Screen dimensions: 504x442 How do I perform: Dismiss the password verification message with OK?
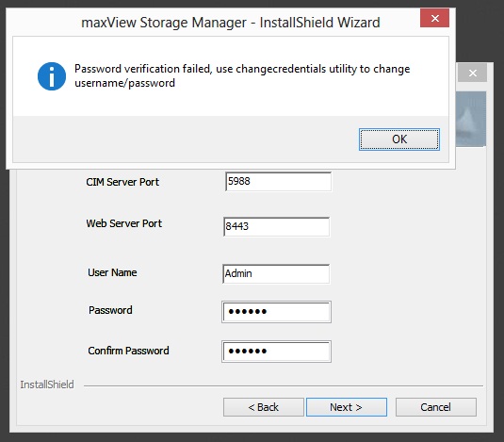tap(399, 139)
